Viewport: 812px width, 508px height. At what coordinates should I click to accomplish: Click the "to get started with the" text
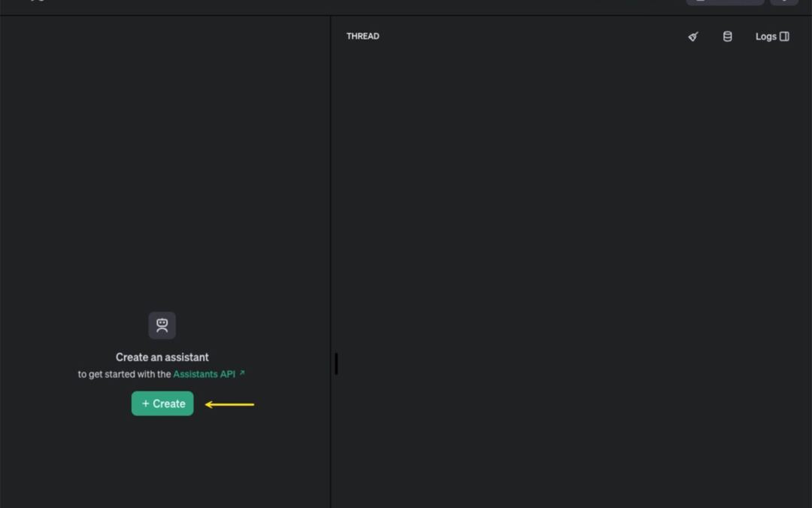pyautogui.click(x=124, y=374)
